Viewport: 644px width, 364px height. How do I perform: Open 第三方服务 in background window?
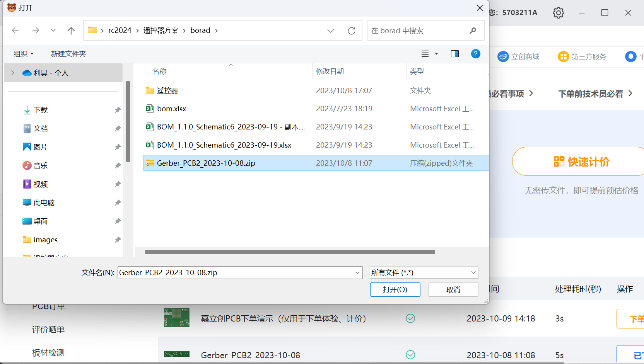point(582,57)
